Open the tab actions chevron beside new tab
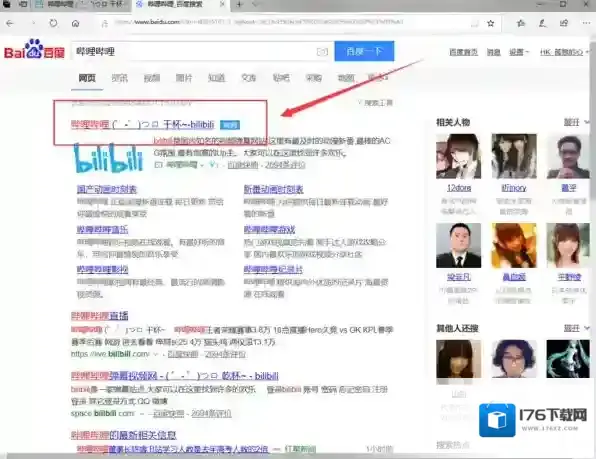Viewport: 596px width, 459px height. pos(255,5)
